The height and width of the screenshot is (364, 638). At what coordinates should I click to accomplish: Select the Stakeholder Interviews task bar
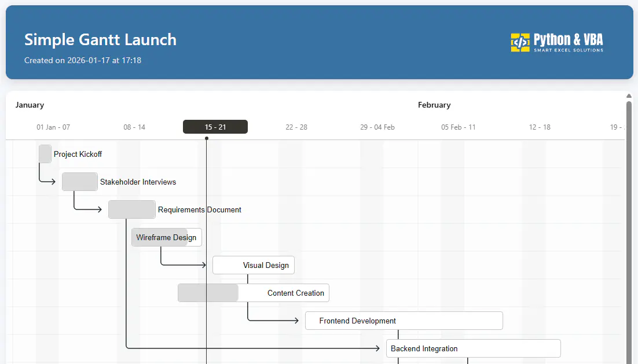point(80,182)
